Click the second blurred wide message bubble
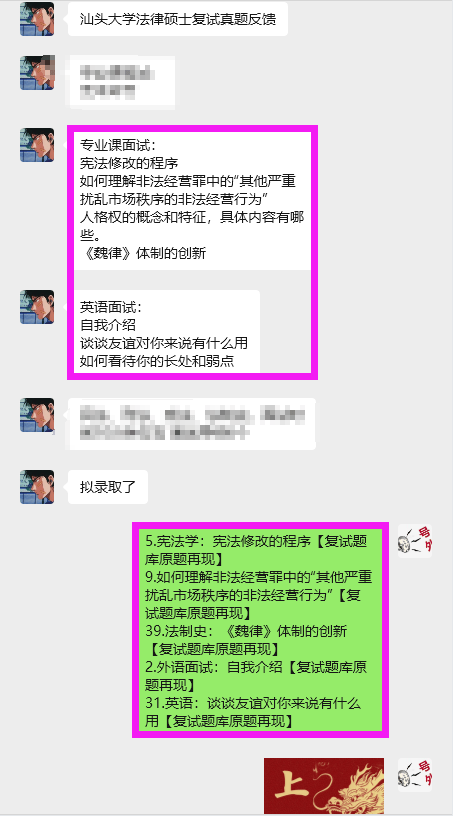453x816 pixels. point(192,424)
